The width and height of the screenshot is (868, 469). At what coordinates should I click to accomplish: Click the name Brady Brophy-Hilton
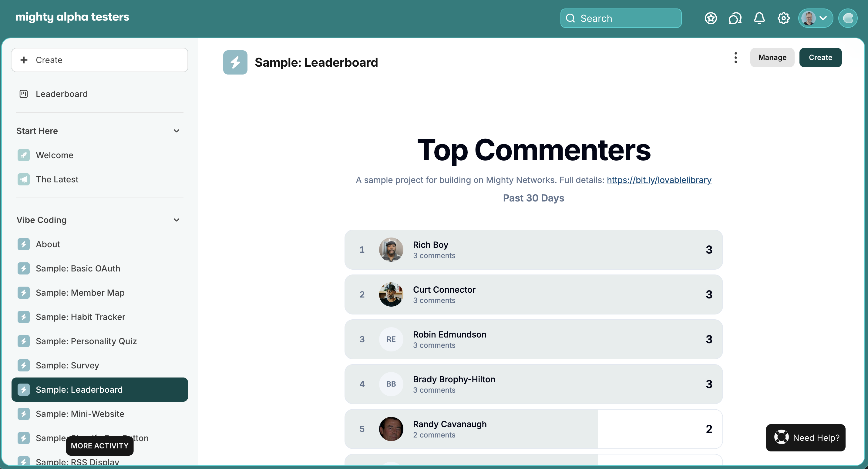[x=454, y=379]
